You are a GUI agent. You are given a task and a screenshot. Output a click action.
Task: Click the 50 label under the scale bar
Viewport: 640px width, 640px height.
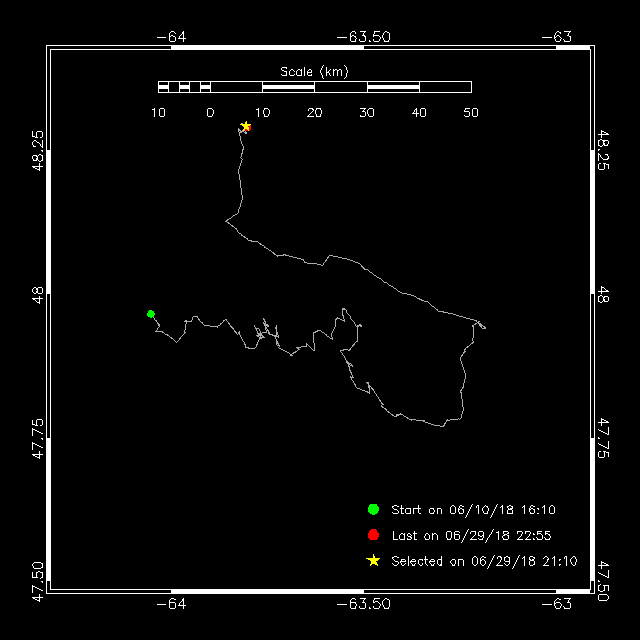point(471,112)
